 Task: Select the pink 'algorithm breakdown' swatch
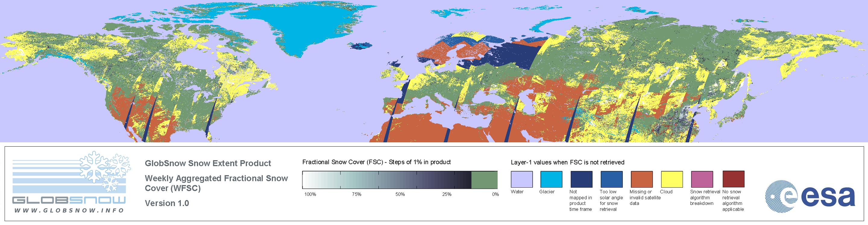click(702, 179)
